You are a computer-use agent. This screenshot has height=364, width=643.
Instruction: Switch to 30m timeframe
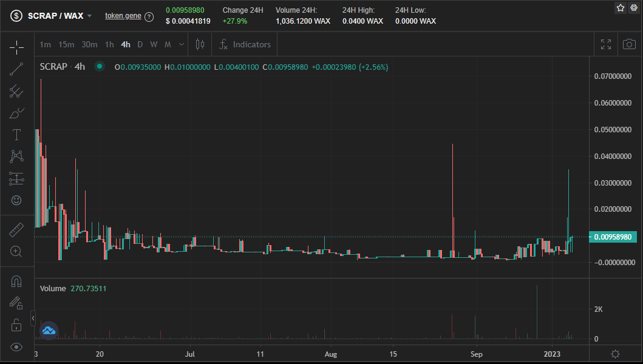click(x=89, y=44)
